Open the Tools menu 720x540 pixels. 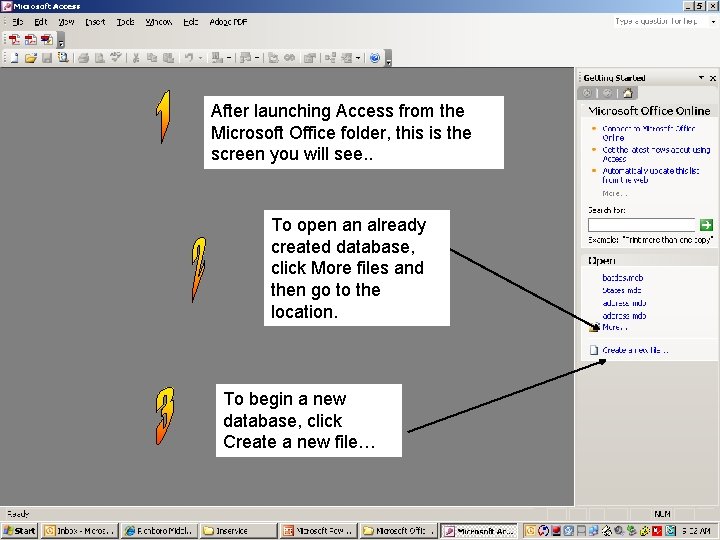[x=125, y=22]
